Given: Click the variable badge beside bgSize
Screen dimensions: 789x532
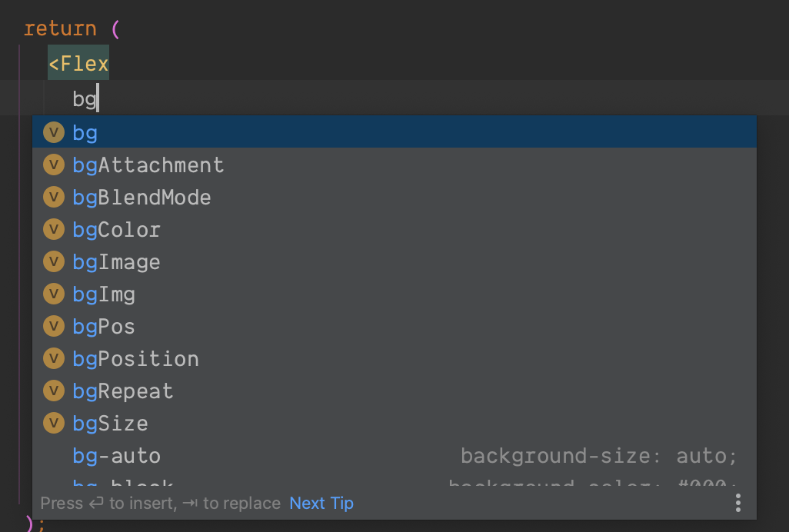Looking at the screenshot, I should point(53,423).
